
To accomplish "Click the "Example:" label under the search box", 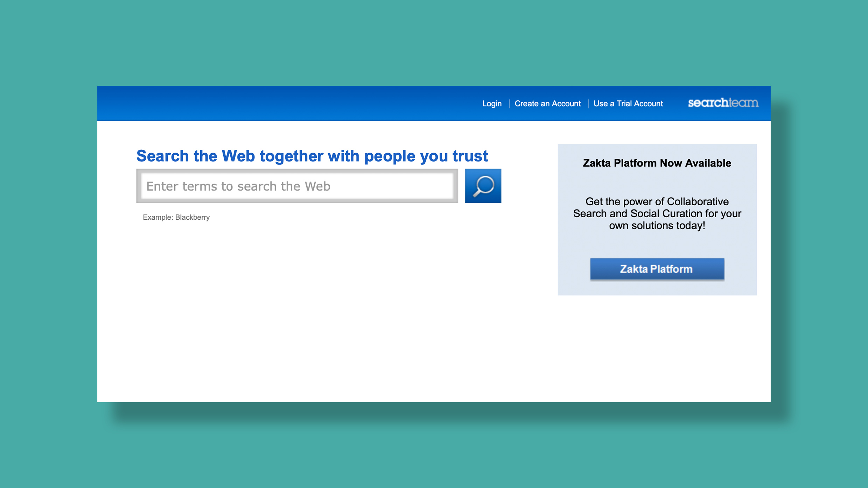I will (158, 217).
